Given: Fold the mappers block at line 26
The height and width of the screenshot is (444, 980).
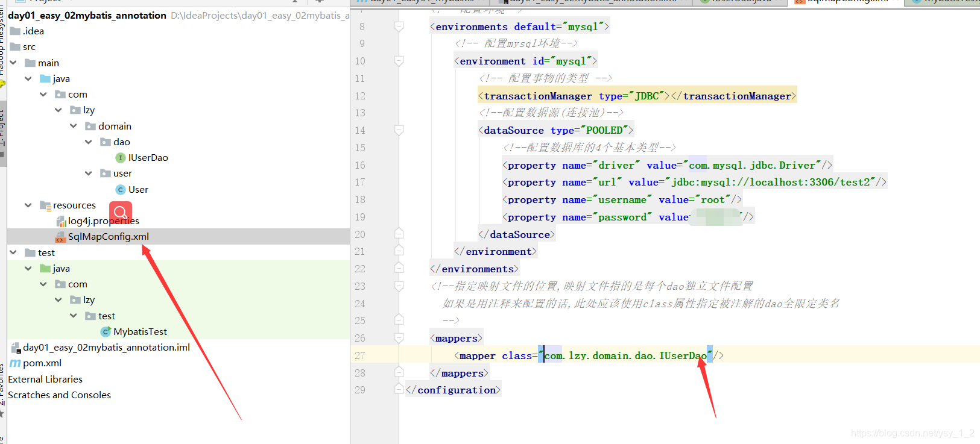Looking at the screenshot, I should [399, 338].
